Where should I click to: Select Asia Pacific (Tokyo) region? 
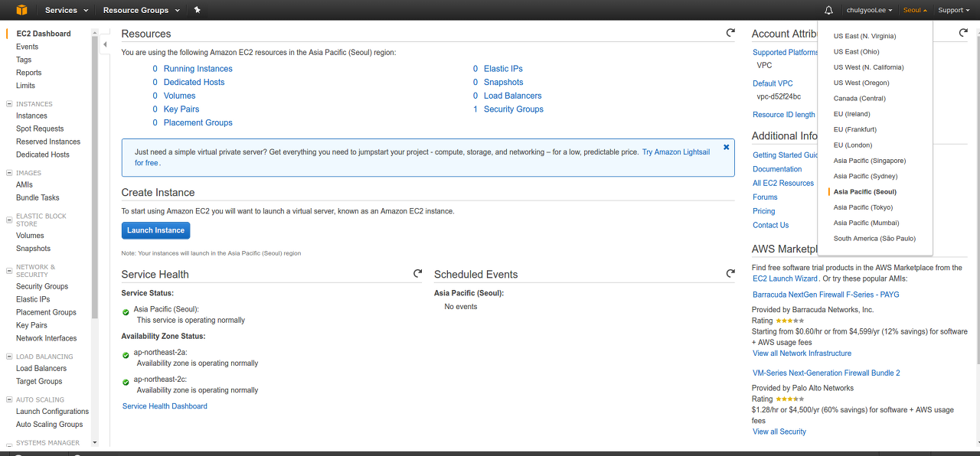tap(863, 207)
